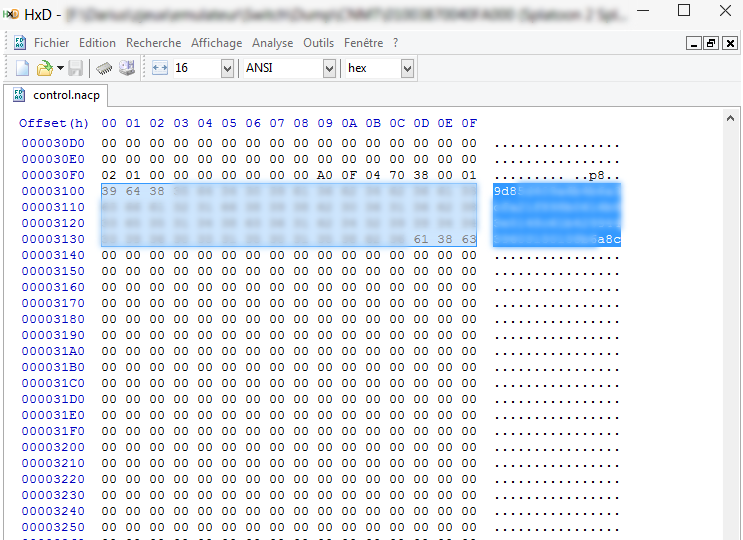Select offset row 000030F0
The image size is (743, 540).
[x=53, y=175]
